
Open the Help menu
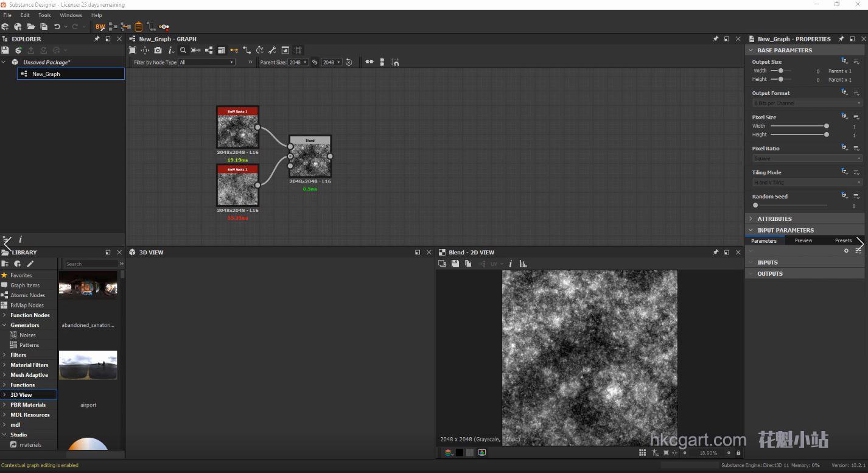coord(96,15)
